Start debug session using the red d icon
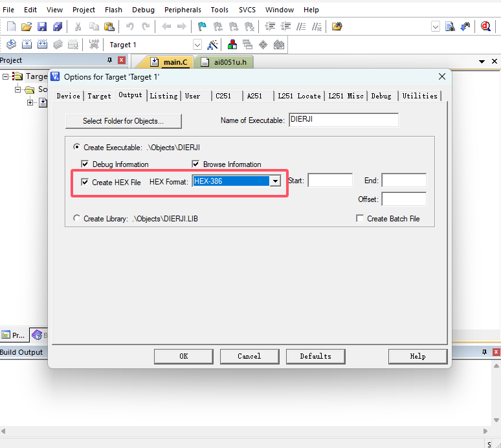The width and height of the screenshot is (501, 448). pos(485,27)
